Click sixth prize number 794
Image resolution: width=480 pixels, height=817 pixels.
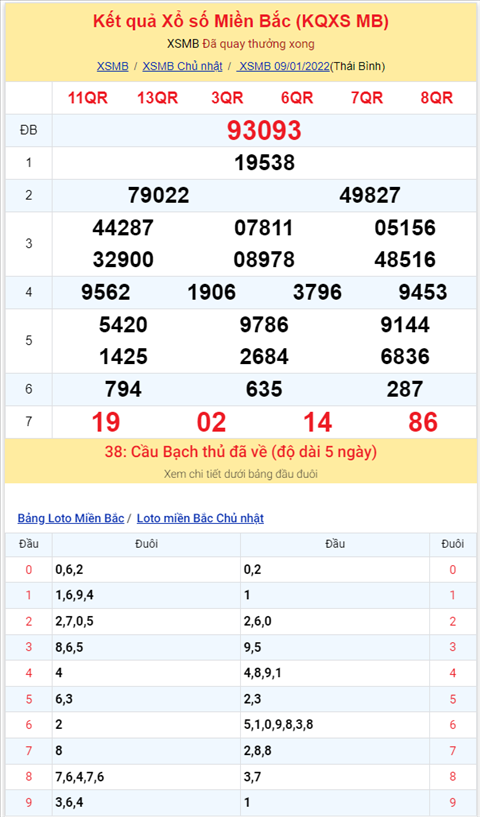(123, 389)
